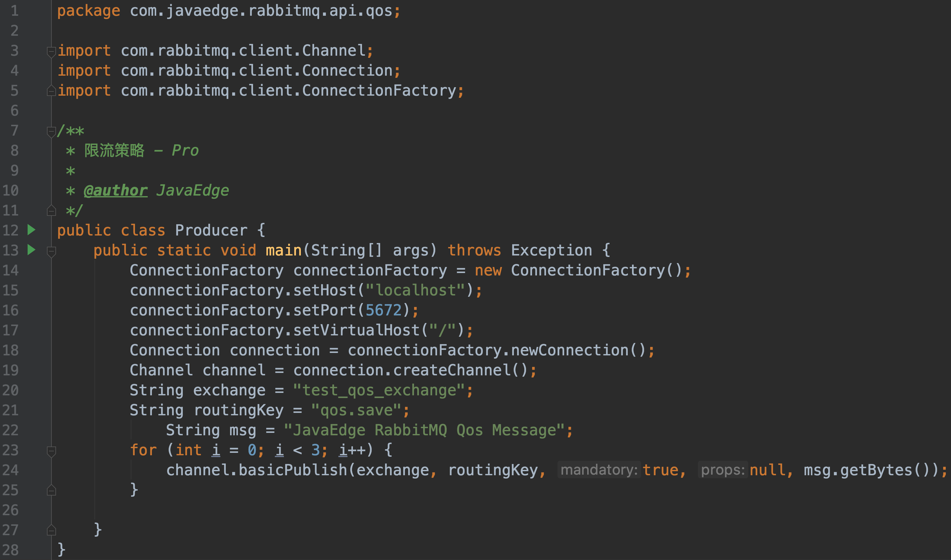Click the run icon beside the Producer class line
This screenshot has width=951, height=560.
pyautogui.click(x=32, y=230)
